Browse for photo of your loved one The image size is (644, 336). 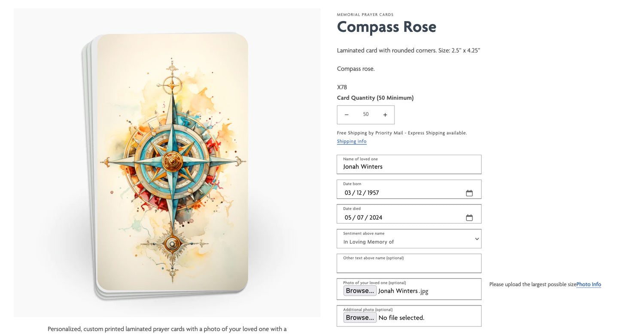point(360,291)
